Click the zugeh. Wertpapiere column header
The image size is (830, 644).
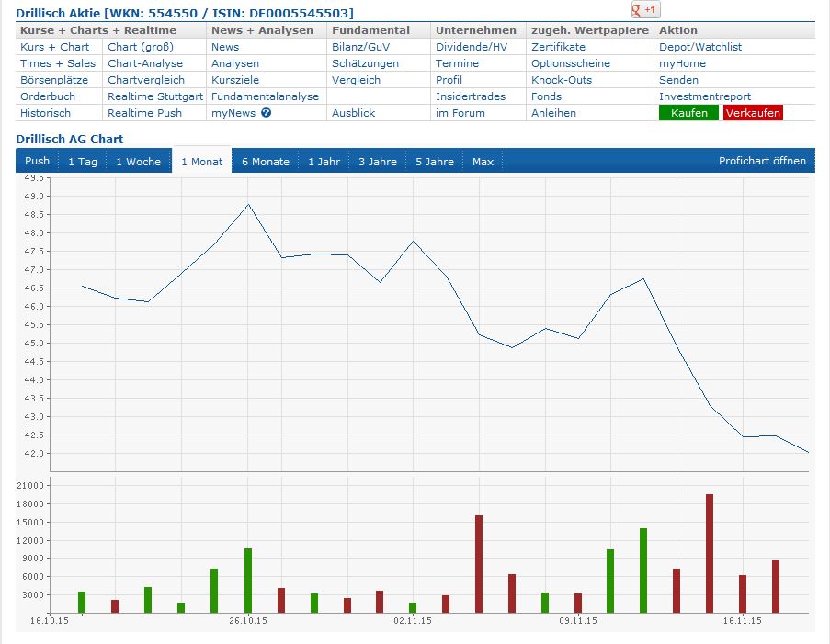point(590,30)
